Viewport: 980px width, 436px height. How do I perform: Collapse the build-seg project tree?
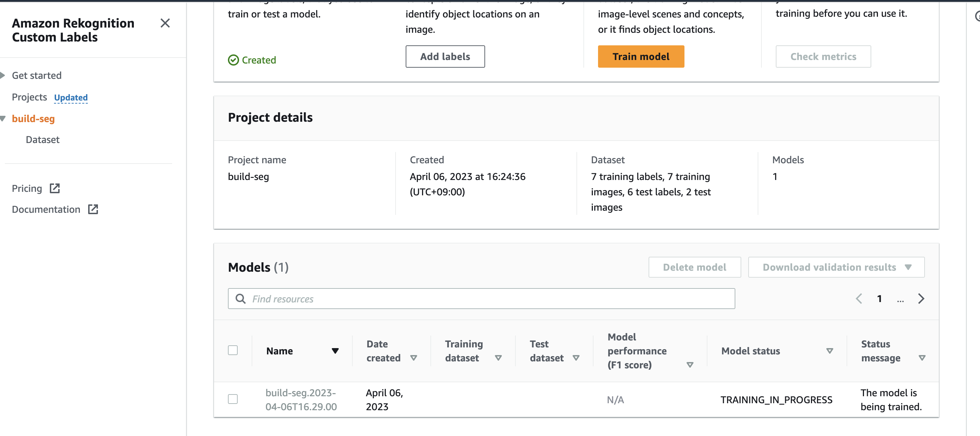point(3,119)
